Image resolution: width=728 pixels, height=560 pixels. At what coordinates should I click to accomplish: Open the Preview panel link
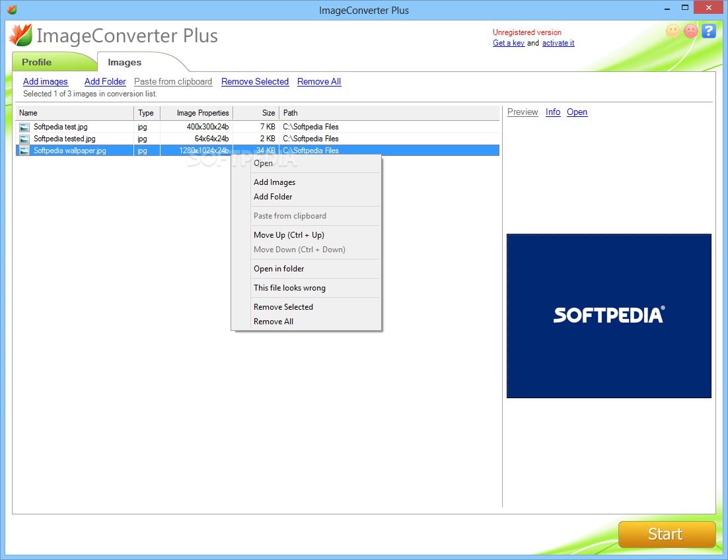tap(523, 112)
